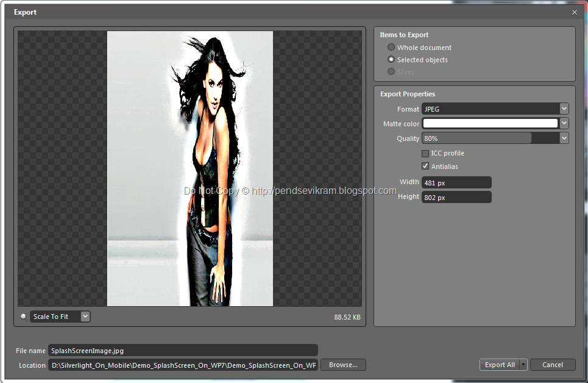Close the Export dialog
The width and height of the screenshot is (588, 383).
[x=575, y=12]
